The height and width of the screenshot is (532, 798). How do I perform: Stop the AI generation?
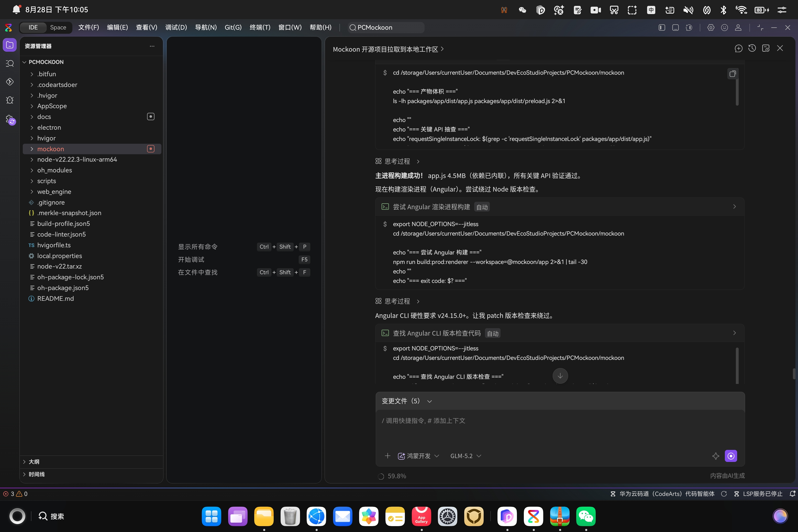[731, 456]
